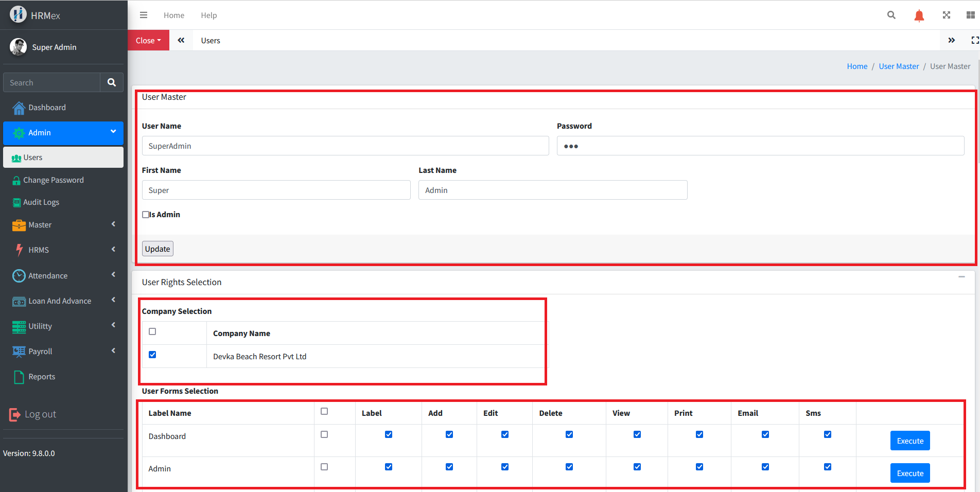Click the sidebar search button icon
This screenshot has width=980, height=492.
(x=112, y=82)
